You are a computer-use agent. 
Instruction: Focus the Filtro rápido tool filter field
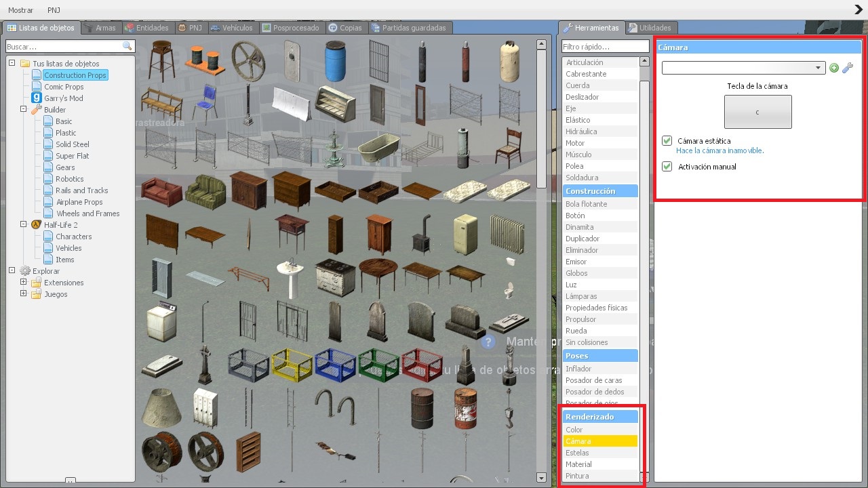coord(606,46)
